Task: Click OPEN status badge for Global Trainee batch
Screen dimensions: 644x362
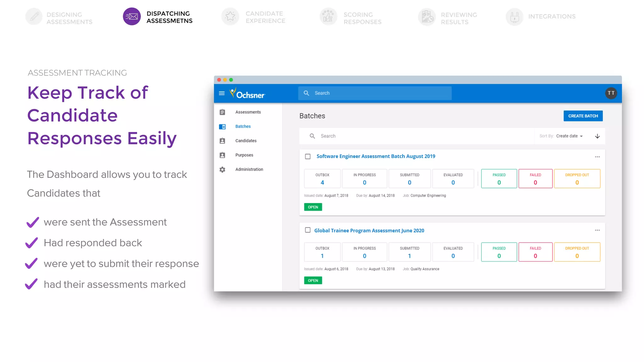Action: 313,281
